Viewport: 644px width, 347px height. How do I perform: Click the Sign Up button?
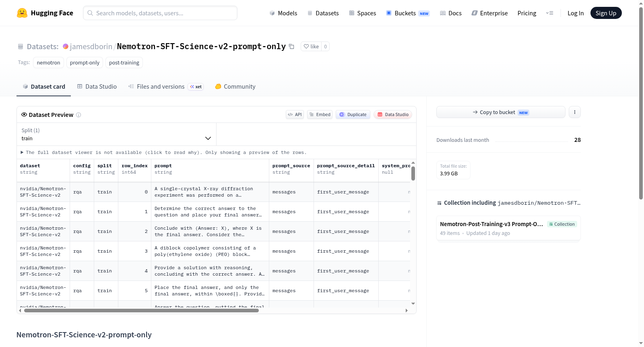click(606, 13)
